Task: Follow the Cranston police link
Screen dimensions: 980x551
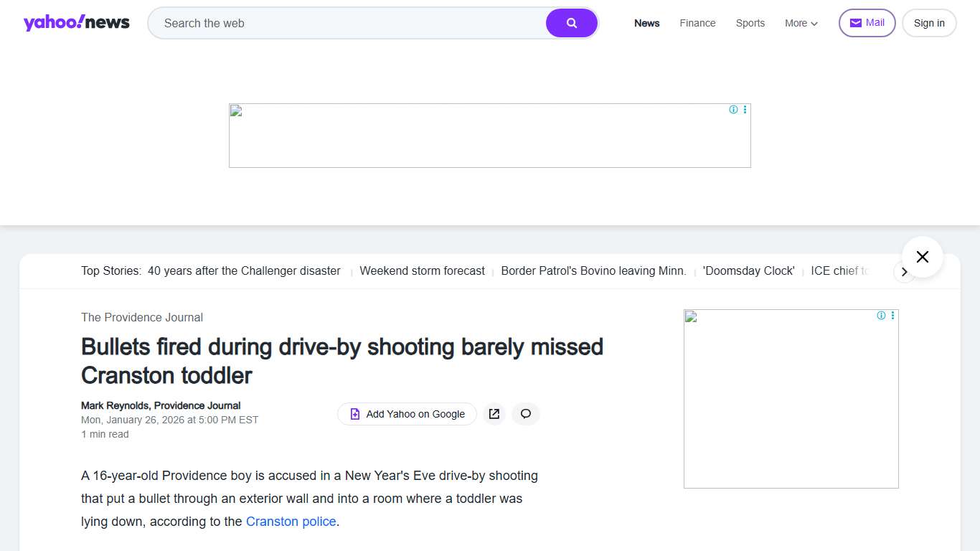Action: point(291,522)
